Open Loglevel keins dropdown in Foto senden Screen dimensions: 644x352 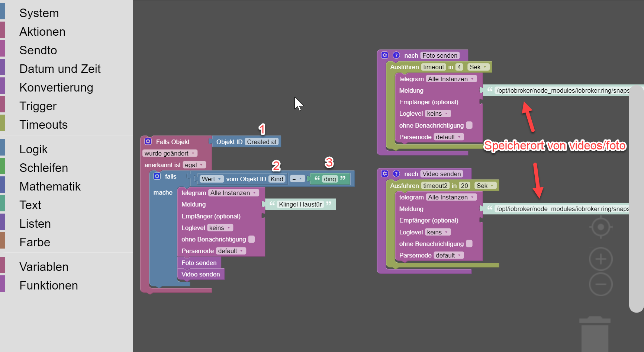438,113
